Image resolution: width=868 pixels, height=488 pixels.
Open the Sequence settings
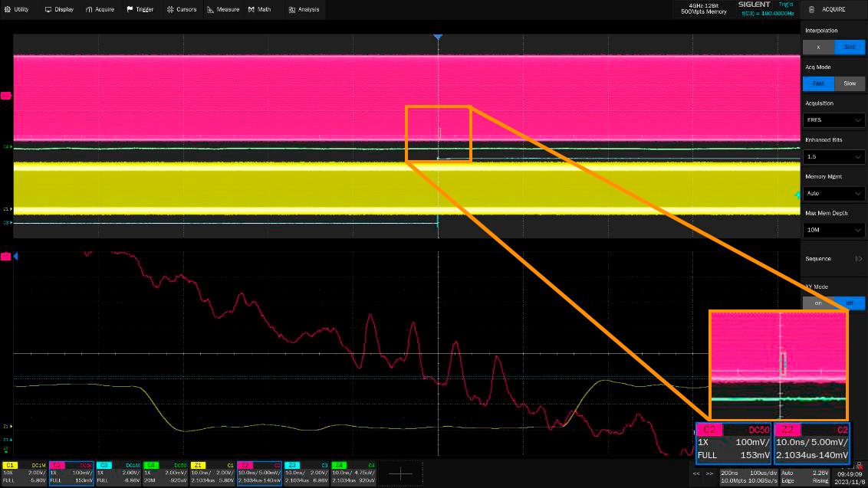point(833,259)
